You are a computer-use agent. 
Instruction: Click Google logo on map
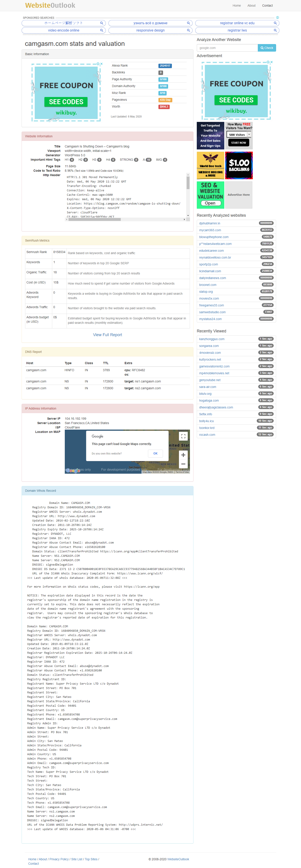(73, 470)
